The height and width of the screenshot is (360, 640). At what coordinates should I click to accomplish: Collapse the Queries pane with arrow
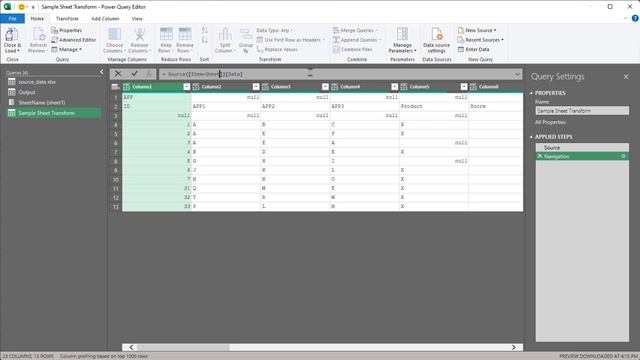102,72
